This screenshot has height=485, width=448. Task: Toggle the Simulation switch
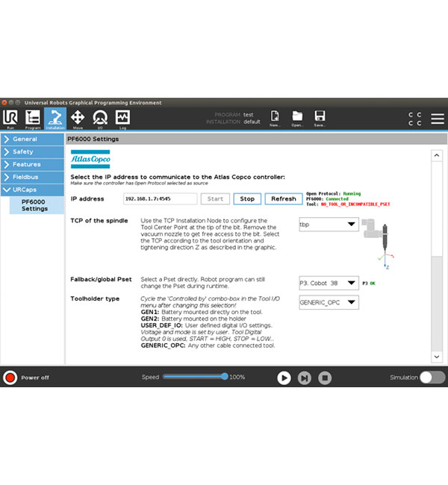click(432, 378)
